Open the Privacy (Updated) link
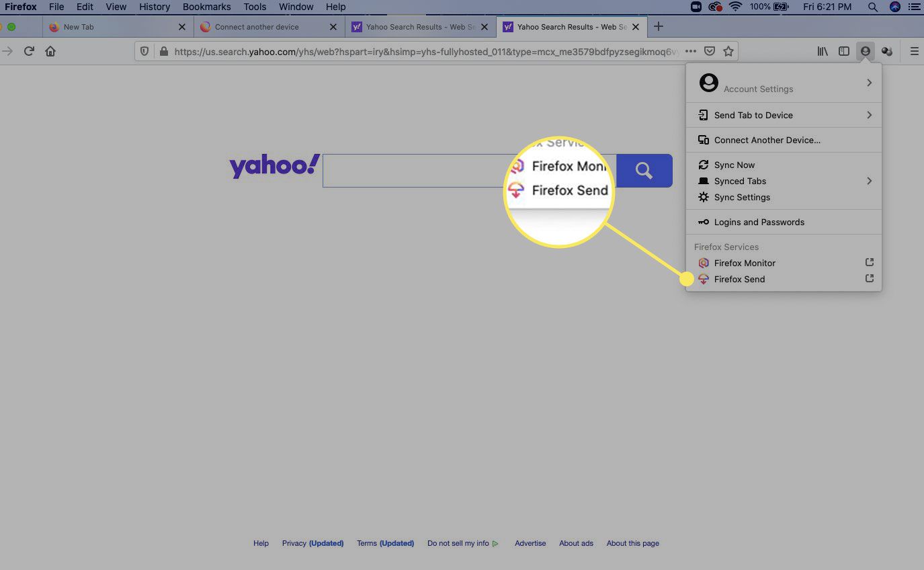 [312, 543]
